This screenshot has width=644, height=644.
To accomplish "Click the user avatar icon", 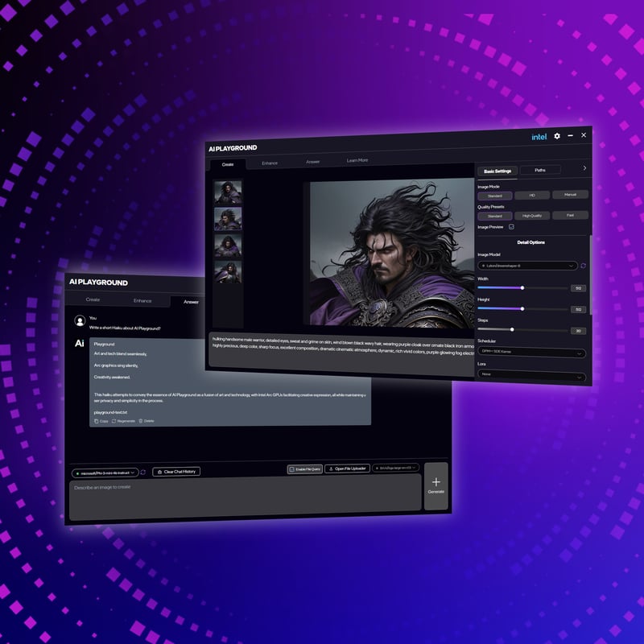I will tap(80, 321).
